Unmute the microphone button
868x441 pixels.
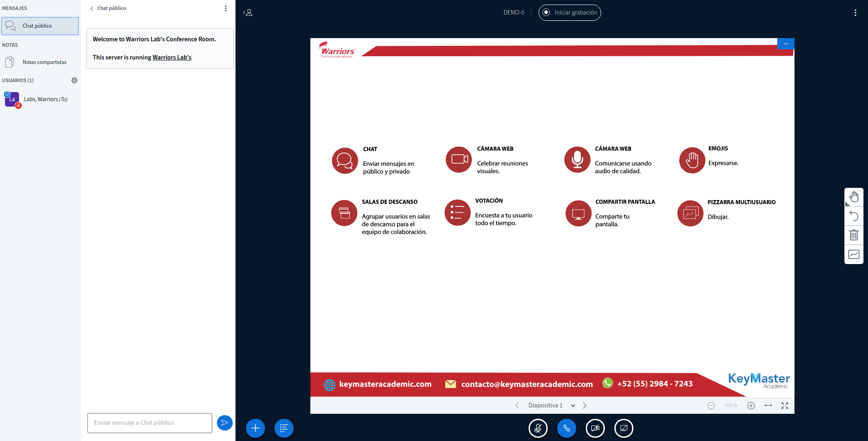(x=538, y=428)
